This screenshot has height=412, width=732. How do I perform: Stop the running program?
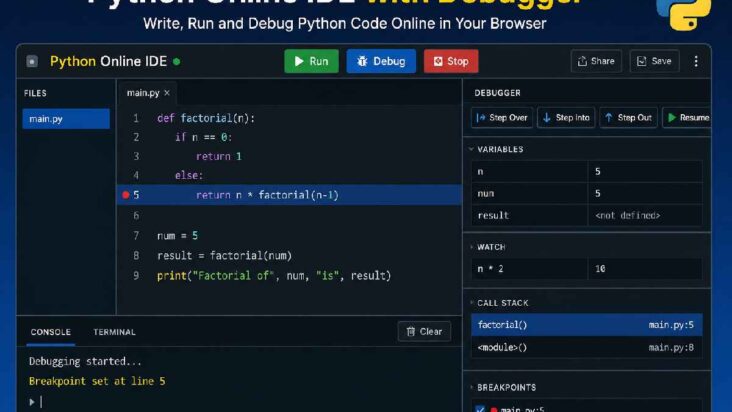pyautogui.click(x=451, y=61)
